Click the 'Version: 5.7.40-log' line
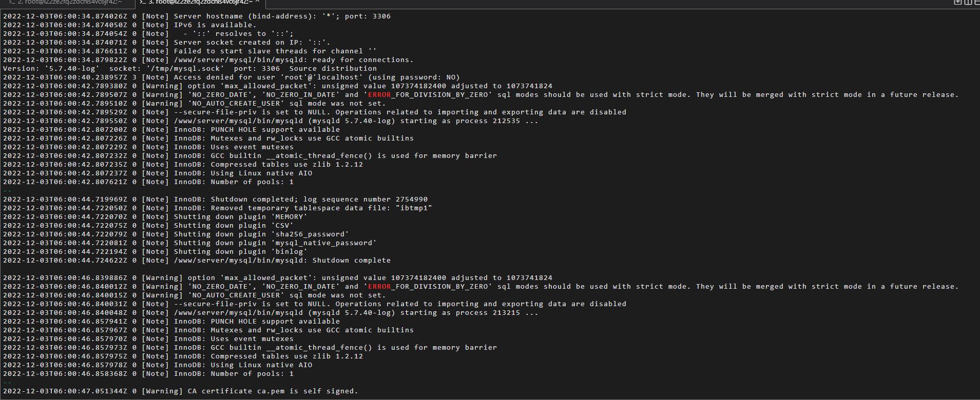 click(190, 69)
